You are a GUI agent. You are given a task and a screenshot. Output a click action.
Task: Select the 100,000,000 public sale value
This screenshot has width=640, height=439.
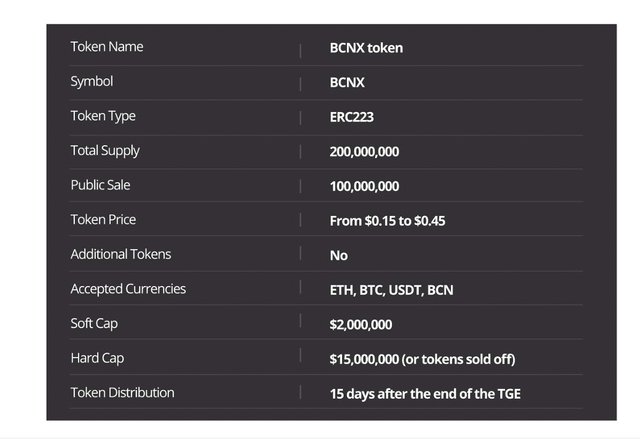click(x=364, y=186)
